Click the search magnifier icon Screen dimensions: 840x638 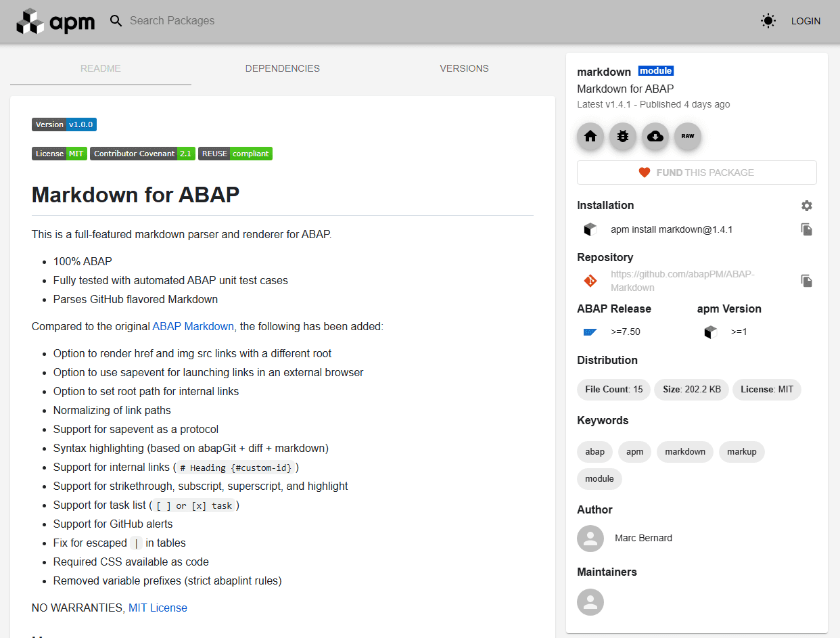116,21
